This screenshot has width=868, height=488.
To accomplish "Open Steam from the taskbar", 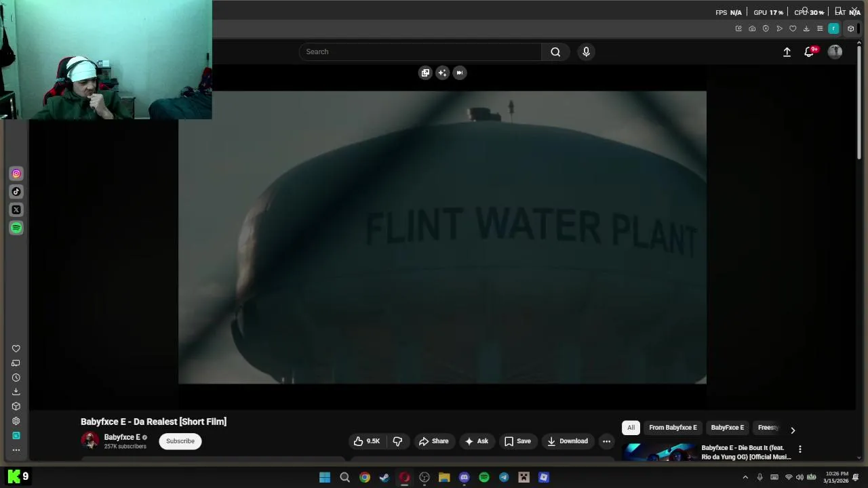I will click(x=384, y=477).
